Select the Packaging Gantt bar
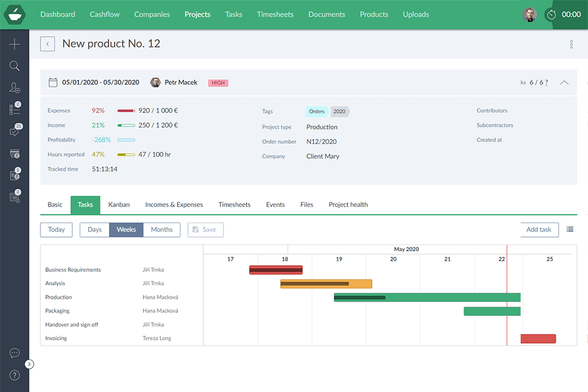This screenshot has width=588, height=392. coord(492,311)
